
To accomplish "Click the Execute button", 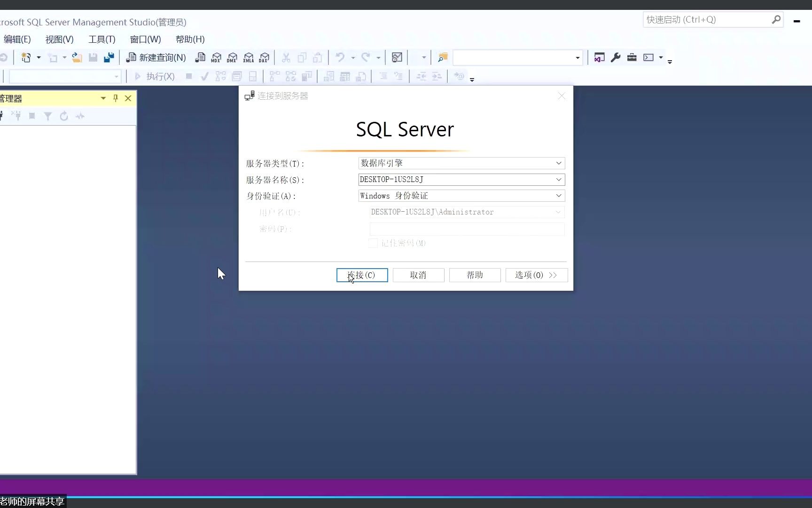I will coord(155,76).
